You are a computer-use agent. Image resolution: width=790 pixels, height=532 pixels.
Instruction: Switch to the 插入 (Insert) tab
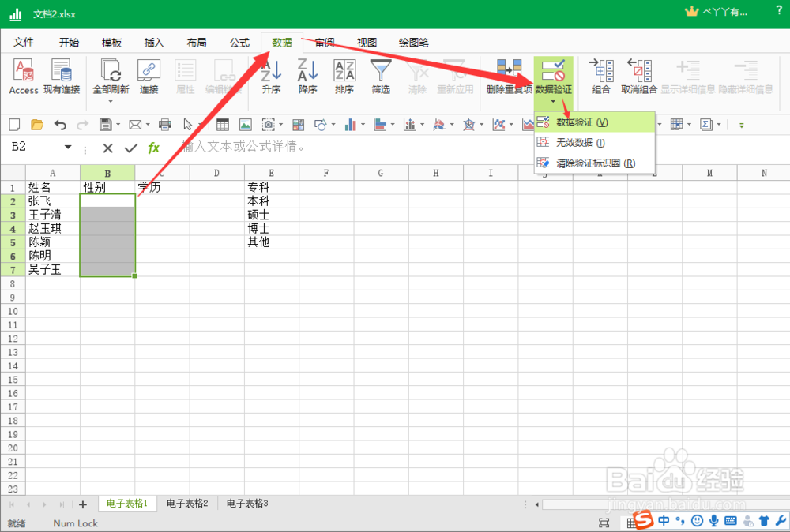(x=154, y=43)
